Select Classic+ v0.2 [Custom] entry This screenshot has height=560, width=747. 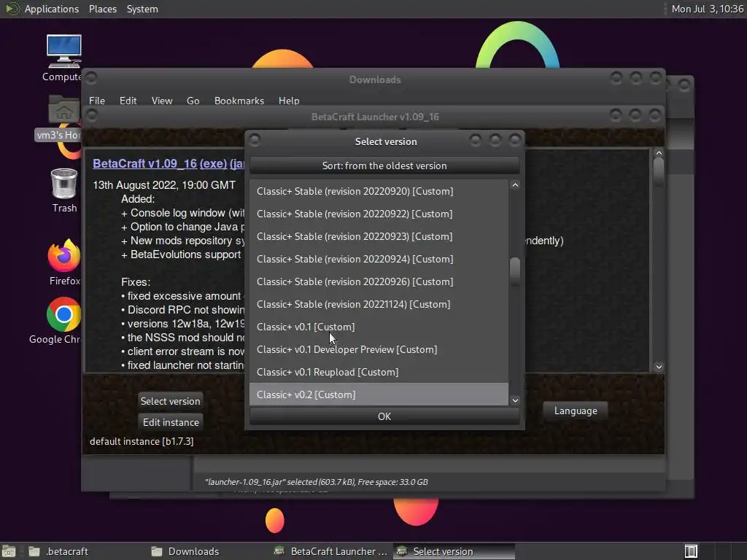(379, 394)
